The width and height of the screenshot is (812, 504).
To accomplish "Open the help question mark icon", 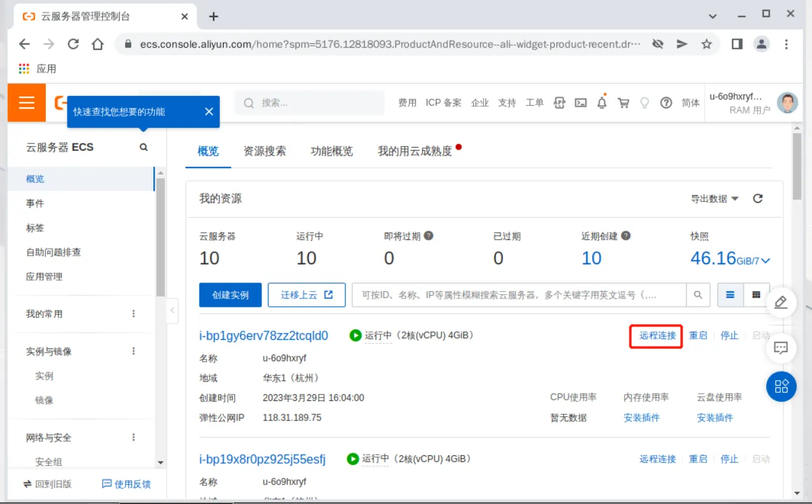I will click(x=666, y=103).
